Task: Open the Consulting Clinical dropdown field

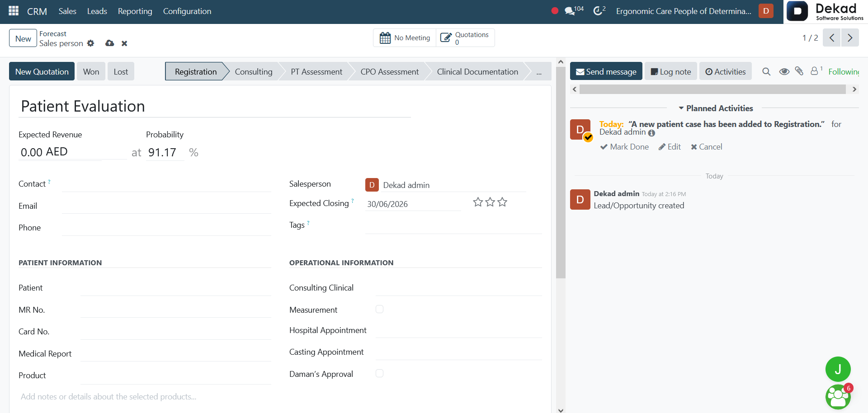Action: pyautogui.click(x=459, y=288)
